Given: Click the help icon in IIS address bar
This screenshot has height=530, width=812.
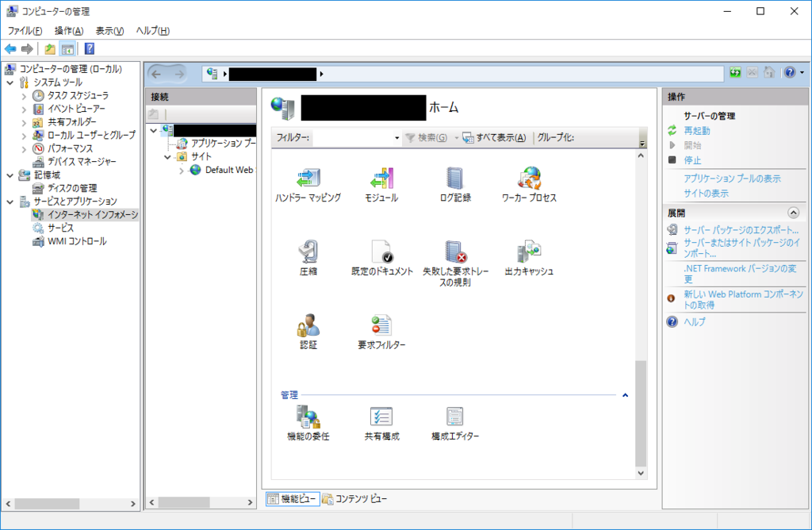Looking at the screenshot, I should 790,72.
